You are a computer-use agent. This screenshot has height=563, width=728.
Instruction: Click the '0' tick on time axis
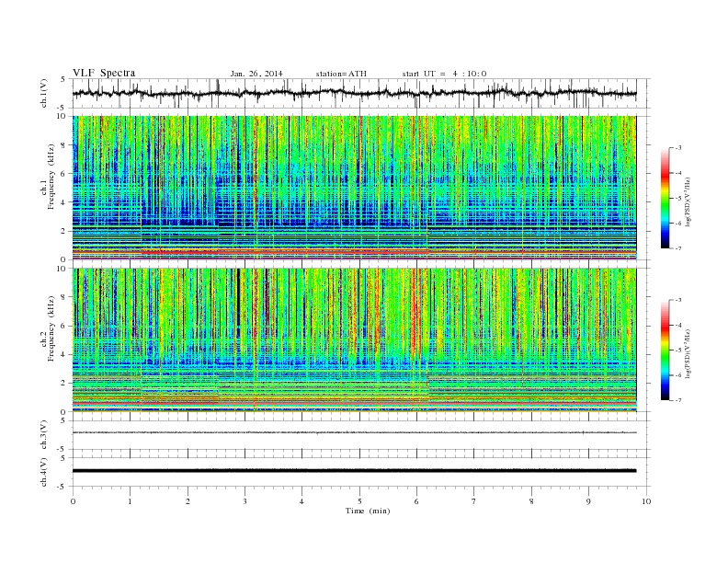point(73,501)
